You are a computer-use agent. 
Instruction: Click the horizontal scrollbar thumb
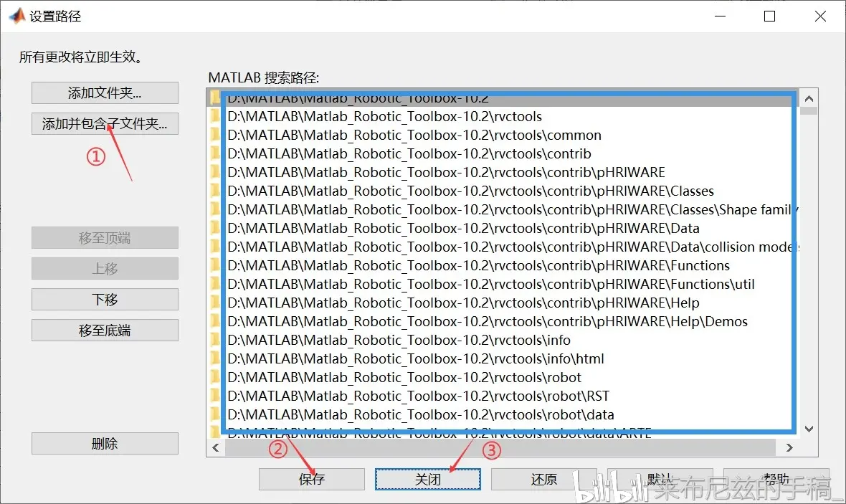500,447
